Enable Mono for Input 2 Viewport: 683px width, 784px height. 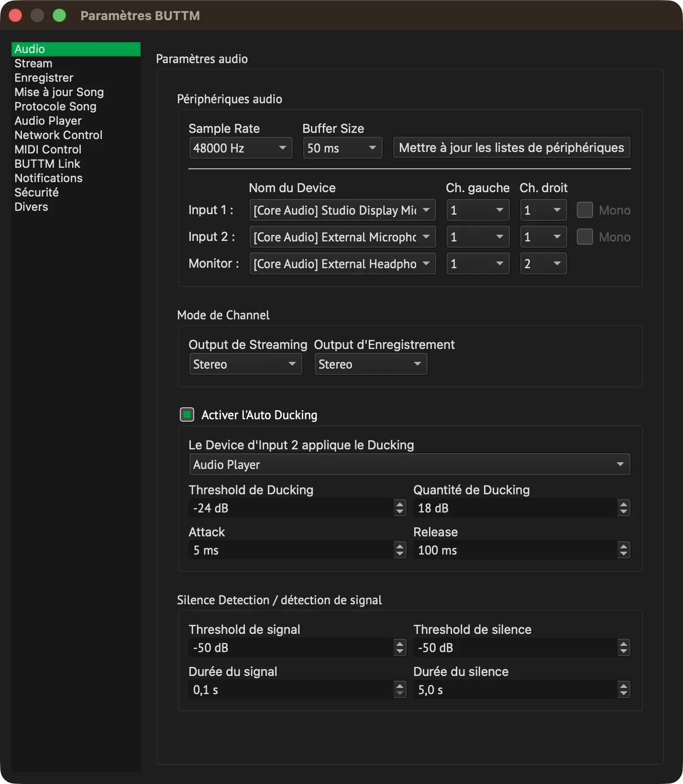coord(584,237)
